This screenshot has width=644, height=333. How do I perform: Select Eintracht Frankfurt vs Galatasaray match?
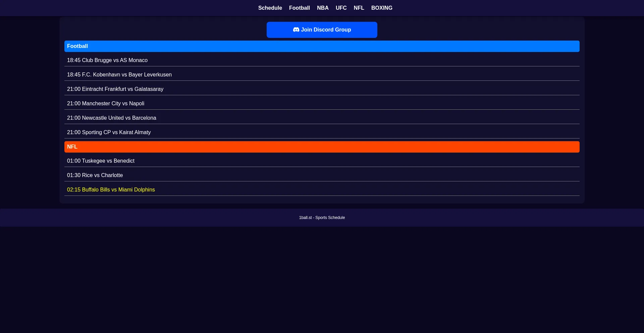coord(322,89)
